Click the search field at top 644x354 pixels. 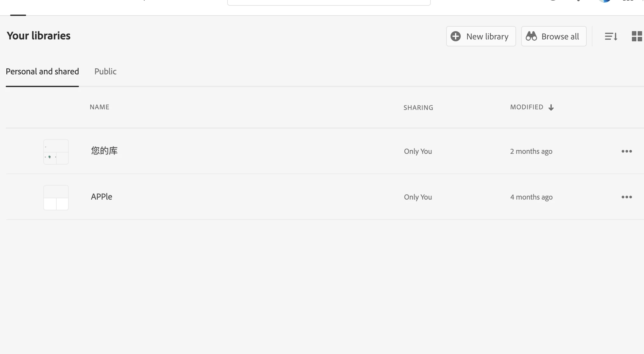(x=329, y=2)
